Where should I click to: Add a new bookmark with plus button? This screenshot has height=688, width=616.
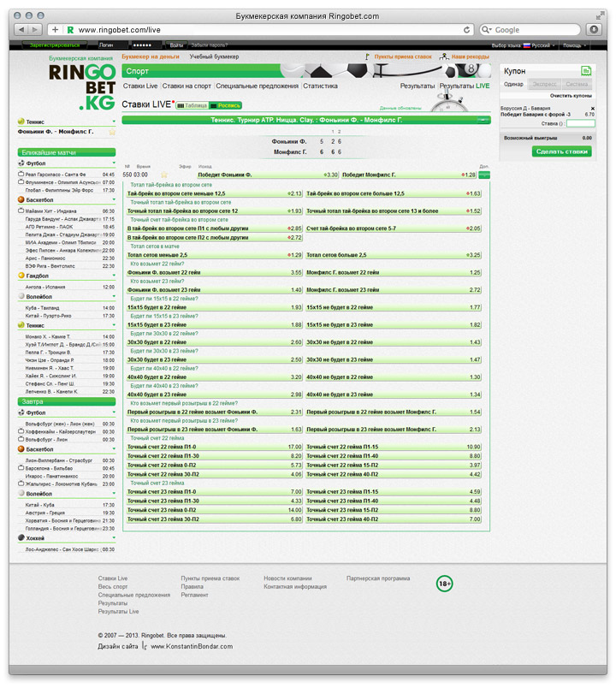point(55,29)
